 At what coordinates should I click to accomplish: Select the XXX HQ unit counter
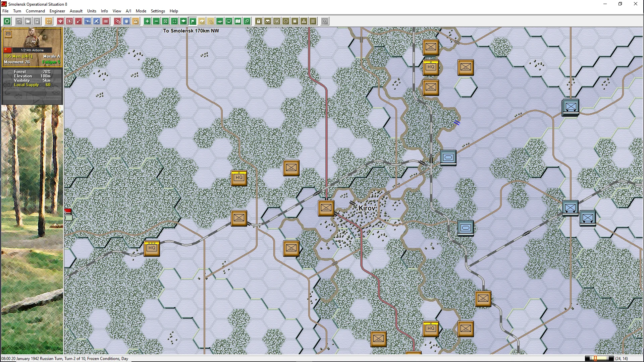point(152,248)
